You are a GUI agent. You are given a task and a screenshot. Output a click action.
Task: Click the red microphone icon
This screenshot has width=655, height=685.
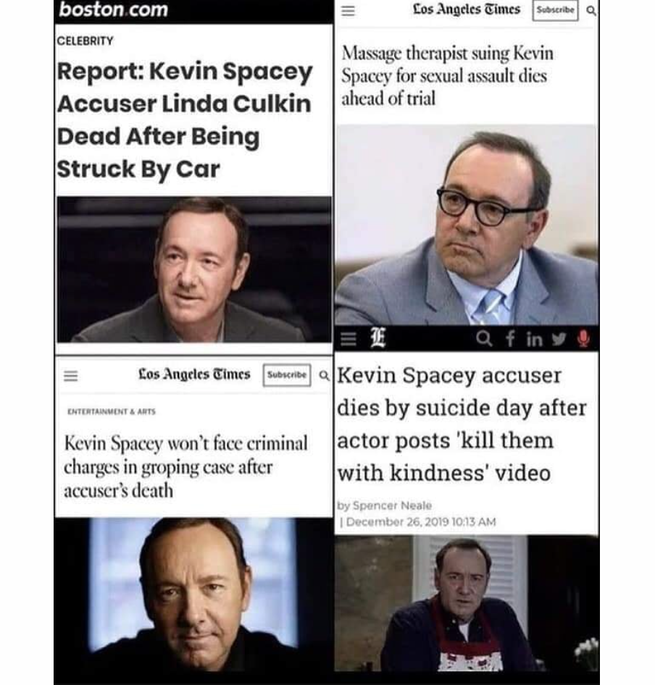pos(584,339)
